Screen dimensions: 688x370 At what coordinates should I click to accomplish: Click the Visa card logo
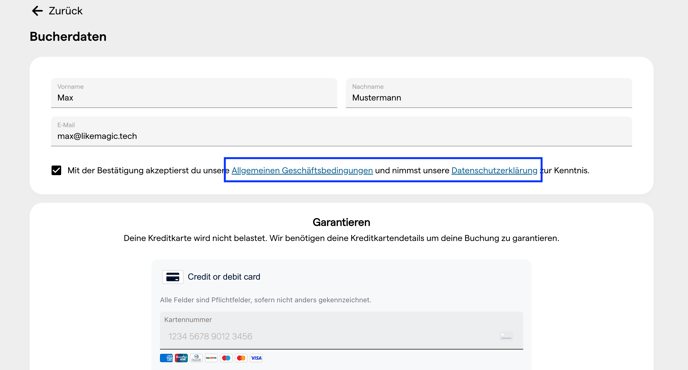pyautogui.click(x=256, y=358)
